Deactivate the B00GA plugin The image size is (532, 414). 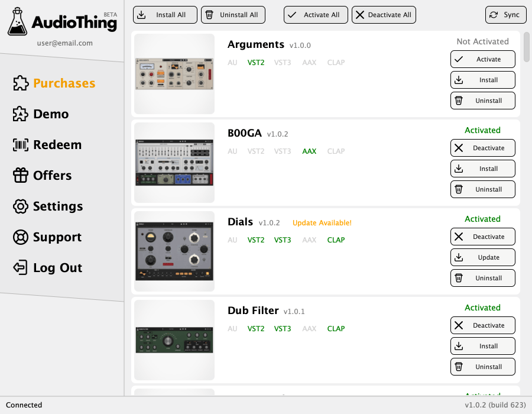pyautogui.click(x=482, y=148)
